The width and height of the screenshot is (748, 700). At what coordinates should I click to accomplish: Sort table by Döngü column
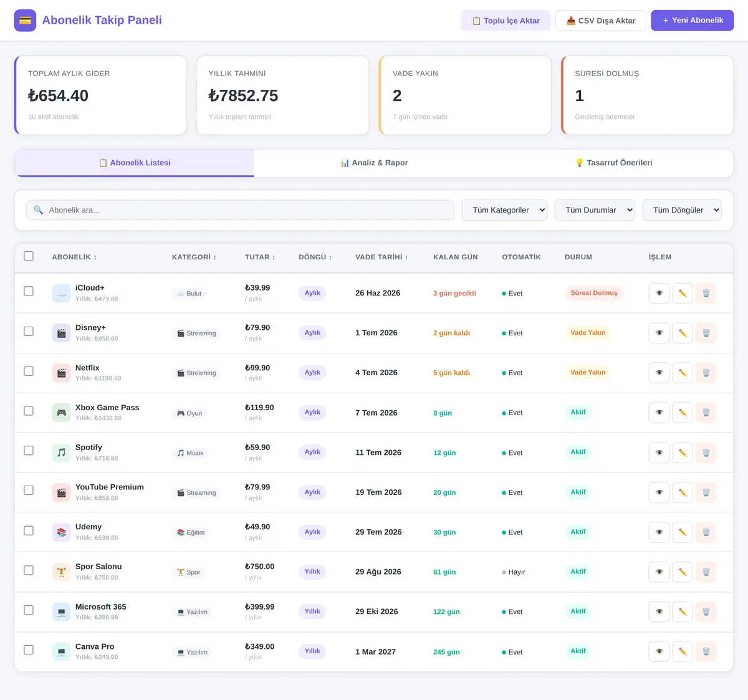point(315,257)
